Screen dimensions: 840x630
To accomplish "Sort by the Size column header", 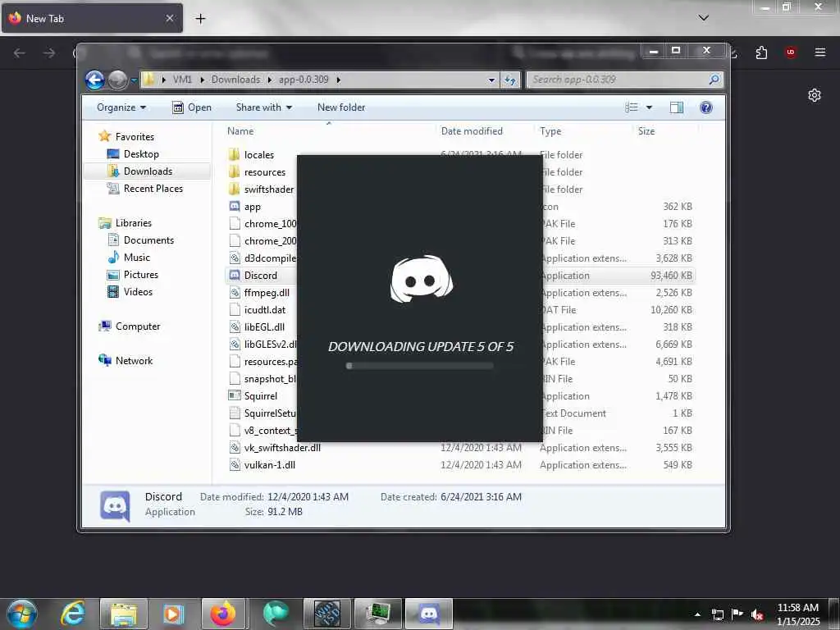I will tap(646, 130).
